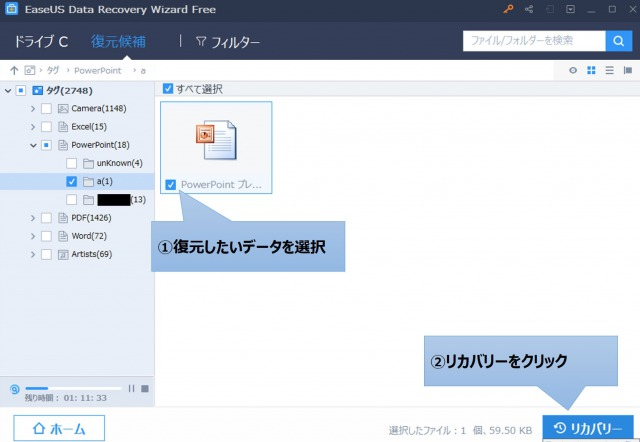Focus the ファイル/フォルダーを検索 field
The image size is (640, 442).
(x=534, y=41)
